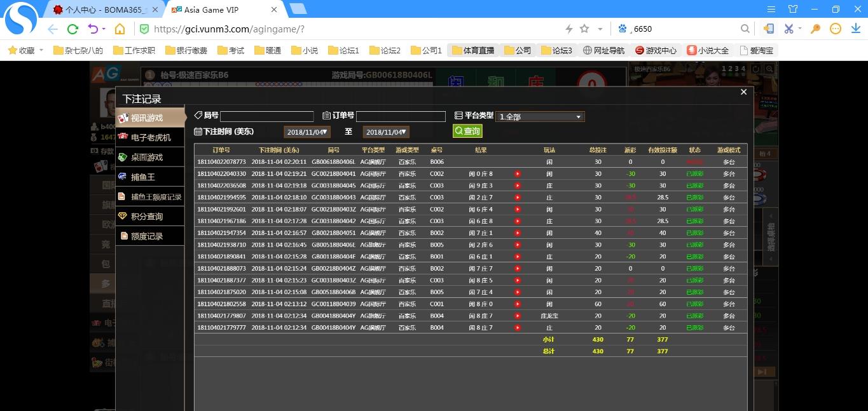Switch to 电子老虎机 records tab
The image size is (868, 411).
(x=150, y=137)
